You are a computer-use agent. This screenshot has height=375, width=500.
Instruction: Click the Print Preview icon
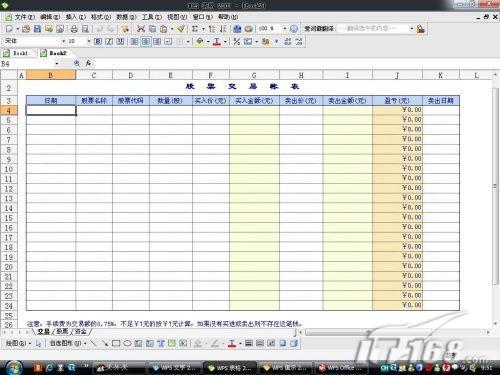click(85, 29)
